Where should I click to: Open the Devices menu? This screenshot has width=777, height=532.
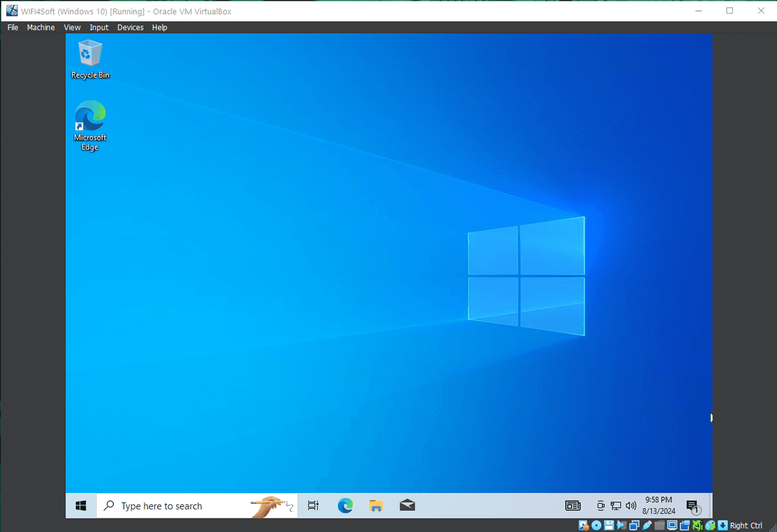[x=130, y=27]
